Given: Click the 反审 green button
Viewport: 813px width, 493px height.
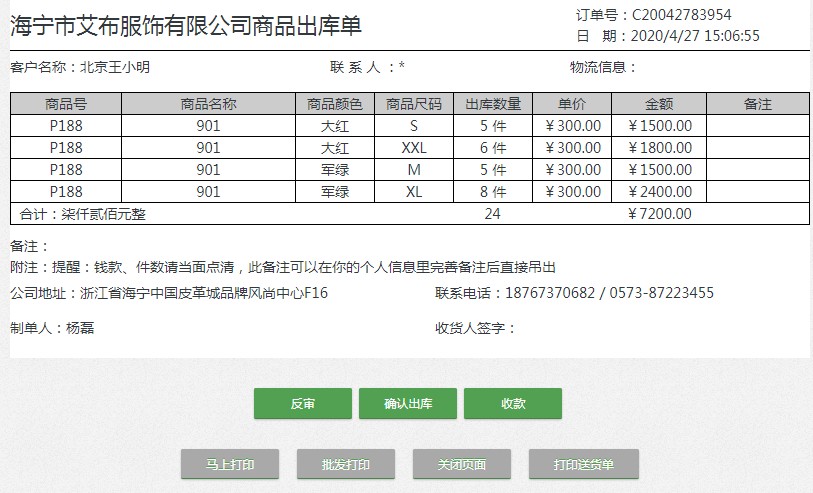Looking at the screenshot, I should [303, 403].
